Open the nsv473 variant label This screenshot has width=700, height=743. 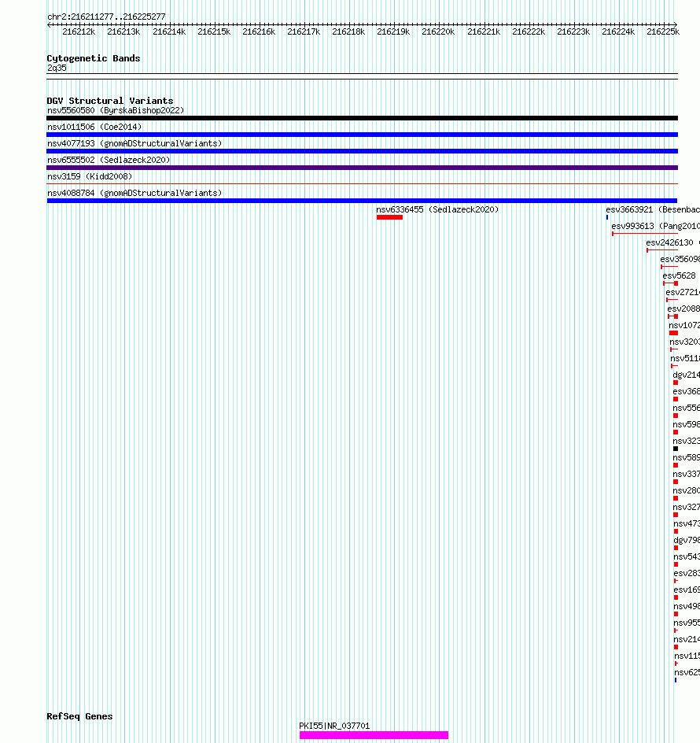pos(687,524)
